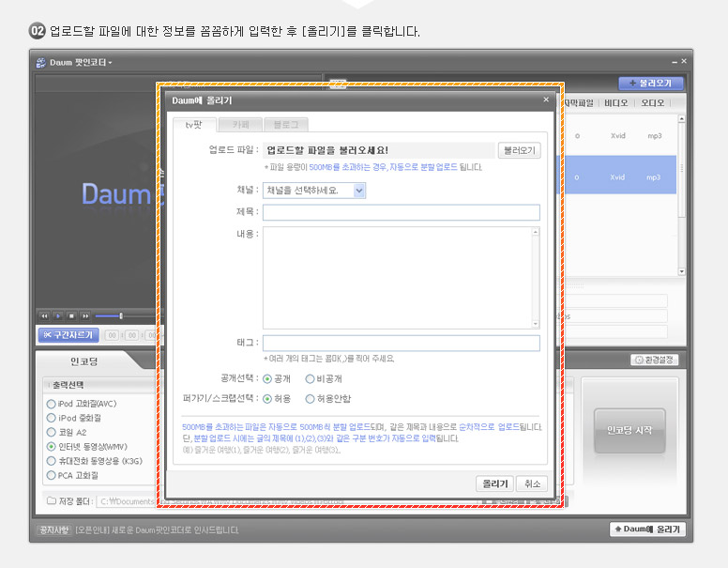The height and width of the screenshot is (568, 728).
Task: Click the 취소 cancel button
Action: pos(532,484)
